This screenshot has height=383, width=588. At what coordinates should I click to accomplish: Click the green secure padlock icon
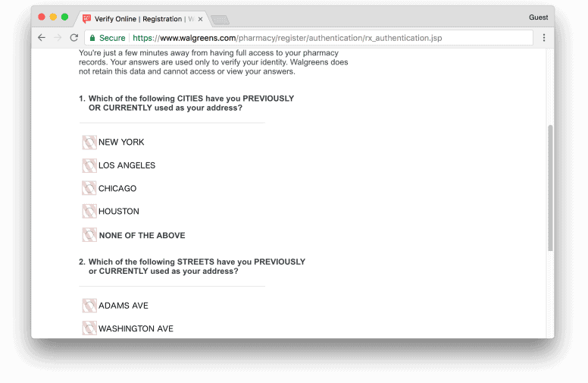(92, 38)
